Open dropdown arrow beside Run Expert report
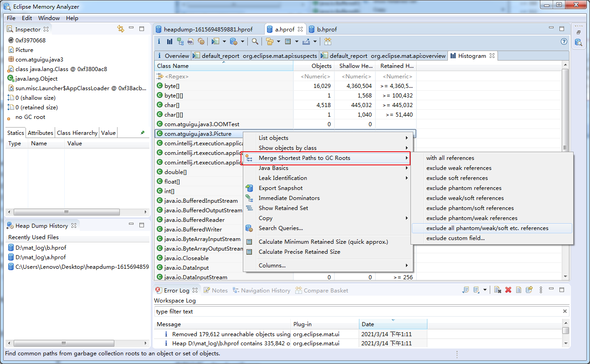This screenshot has width=590, height=364. click(x=224, y=41)
